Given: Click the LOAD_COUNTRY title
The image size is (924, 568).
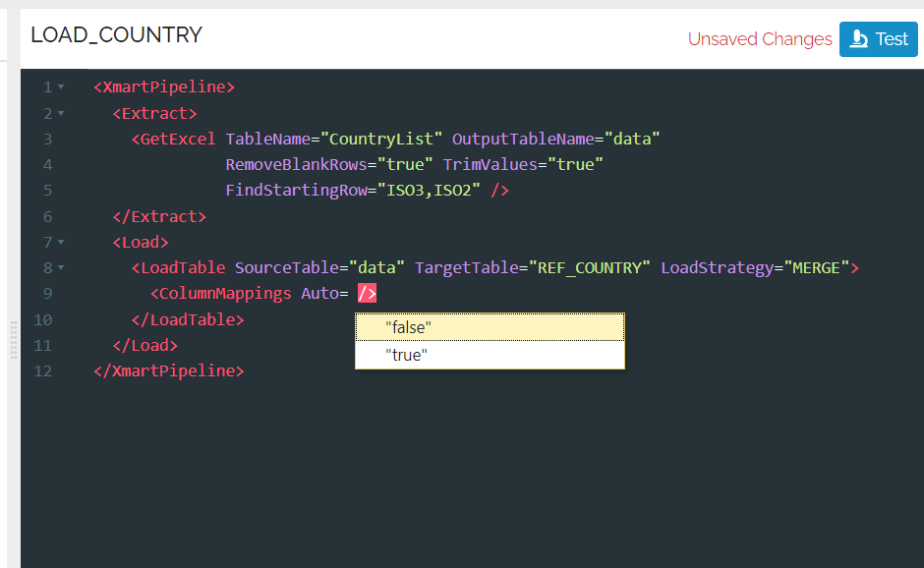Looking at the screenshot, I should 116,34.
